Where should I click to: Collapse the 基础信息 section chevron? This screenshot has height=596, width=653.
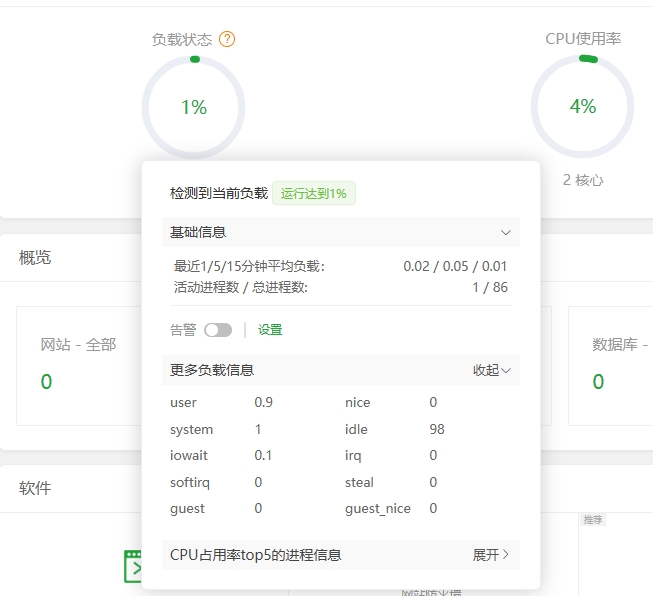point(505,232)
